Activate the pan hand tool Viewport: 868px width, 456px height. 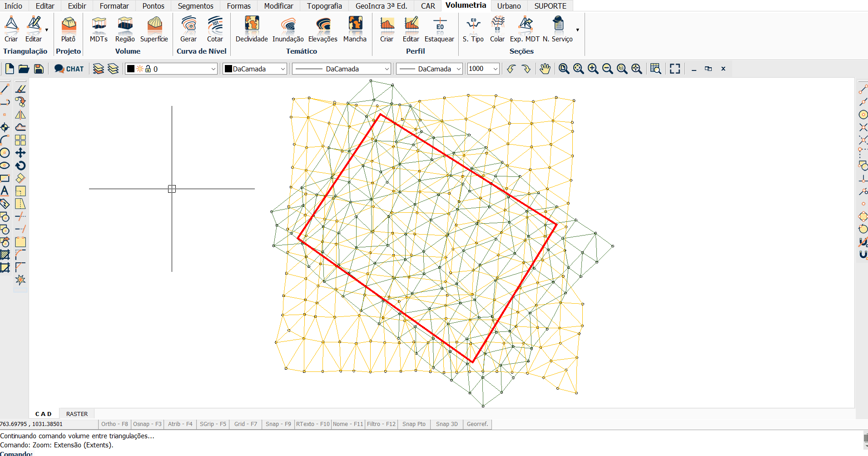point(545,69)
